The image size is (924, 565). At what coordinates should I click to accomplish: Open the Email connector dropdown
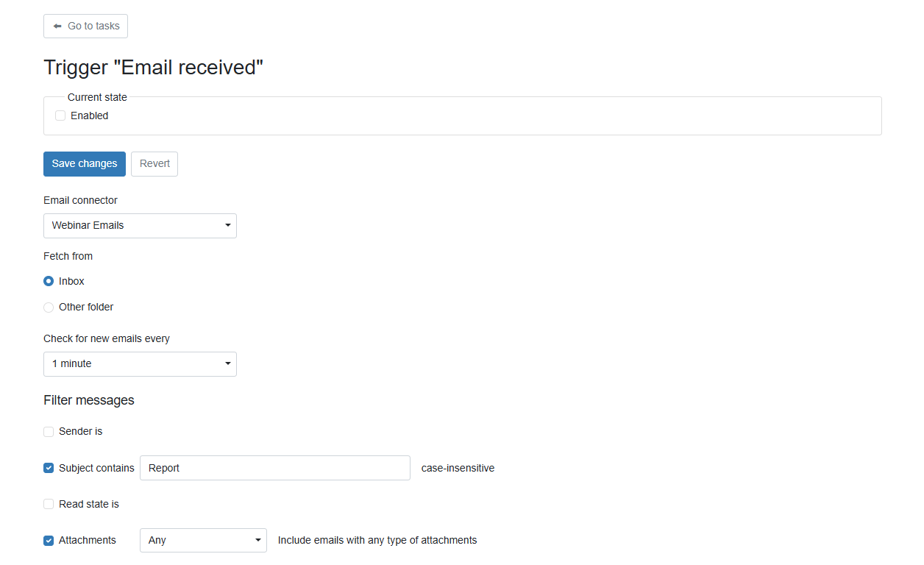(x=140, y=226)
